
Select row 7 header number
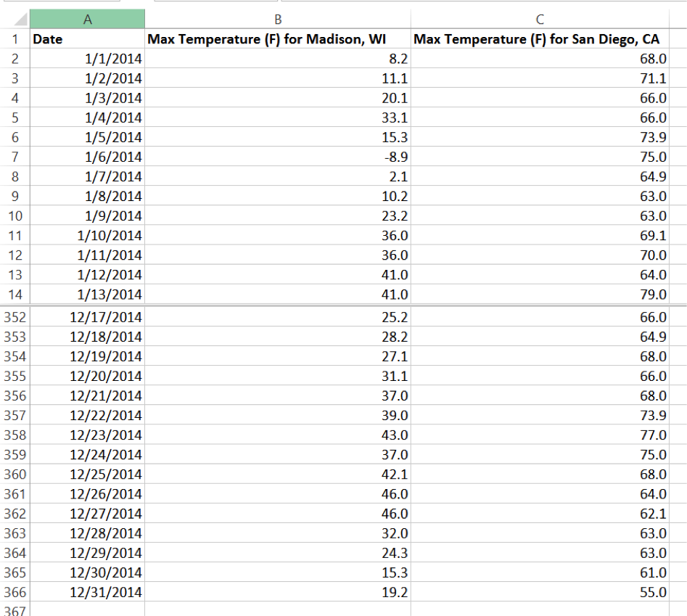point(15,157)
